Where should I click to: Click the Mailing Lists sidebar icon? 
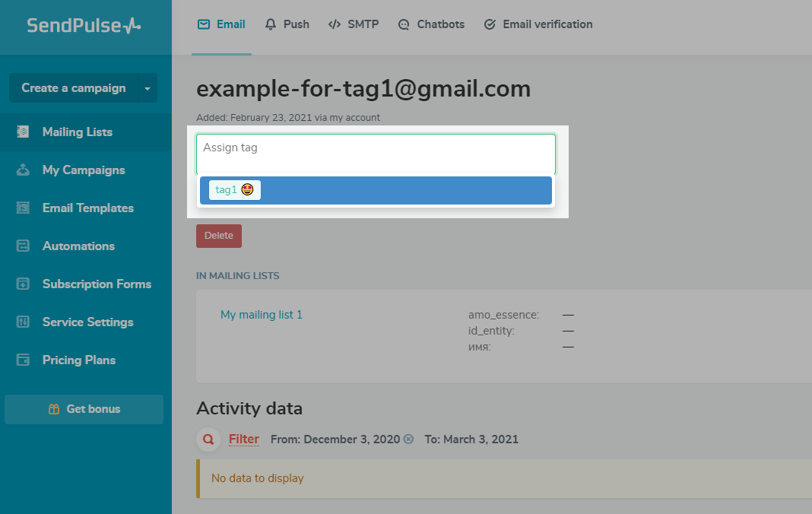(23, 132)
